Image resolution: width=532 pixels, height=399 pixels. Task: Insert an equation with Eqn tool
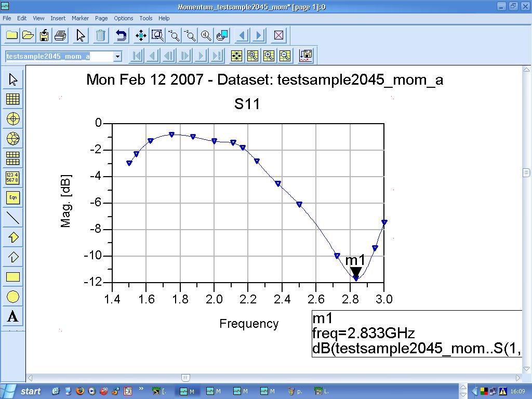pyautogui.click(x=13, y=197)
